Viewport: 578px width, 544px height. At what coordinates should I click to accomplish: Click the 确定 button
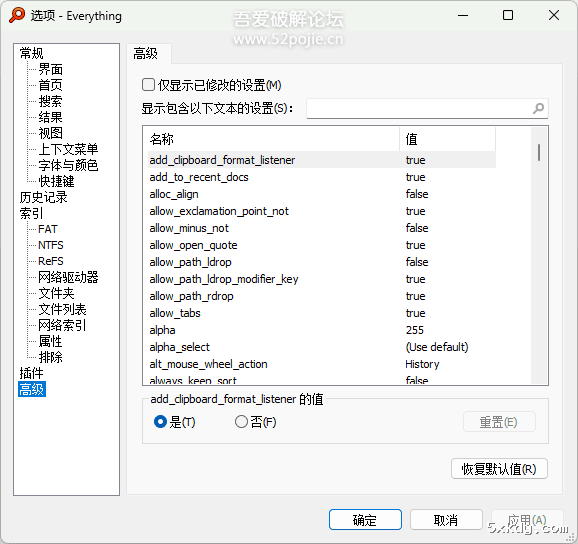(x=365, y=520)
